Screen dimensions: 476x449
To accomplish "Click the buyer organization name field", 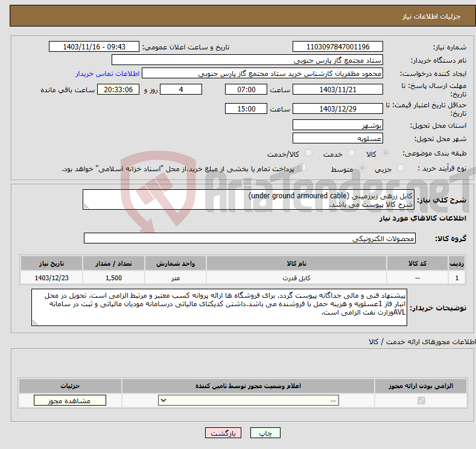I will (247, 60).
